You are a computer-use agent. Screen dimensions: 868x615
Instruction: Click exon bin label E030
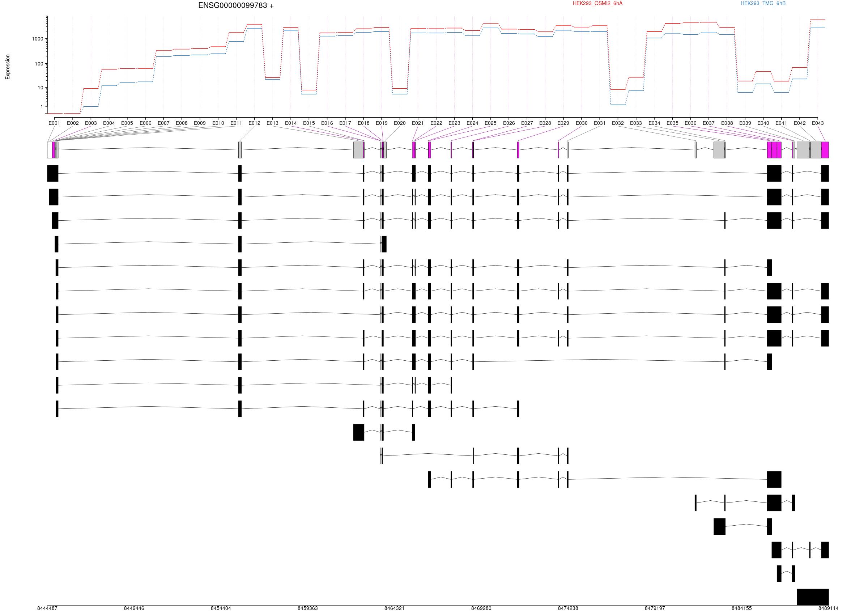click(x=582, y=123)
